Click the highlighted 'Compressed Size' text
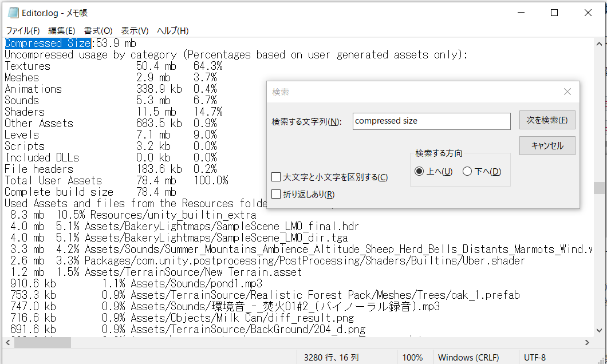Screen dimensions: 607x364 (x=48, y=43)
